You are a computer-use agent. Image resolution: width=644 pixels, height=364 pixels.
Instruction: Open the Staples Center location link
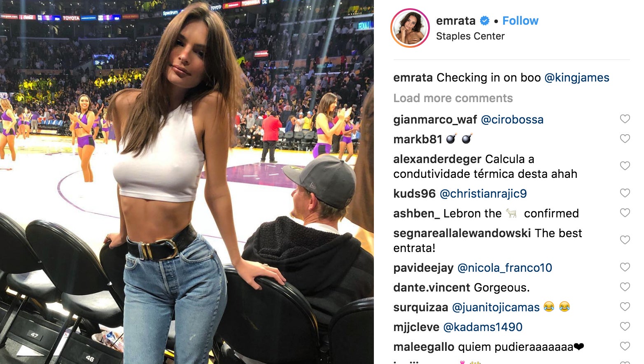point(470,36)
